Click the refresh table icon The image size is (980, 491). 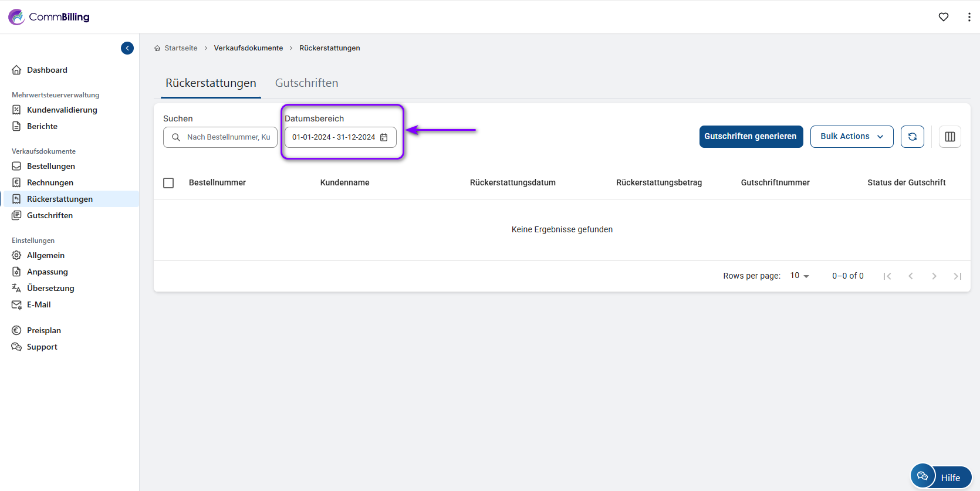(913, 137)
